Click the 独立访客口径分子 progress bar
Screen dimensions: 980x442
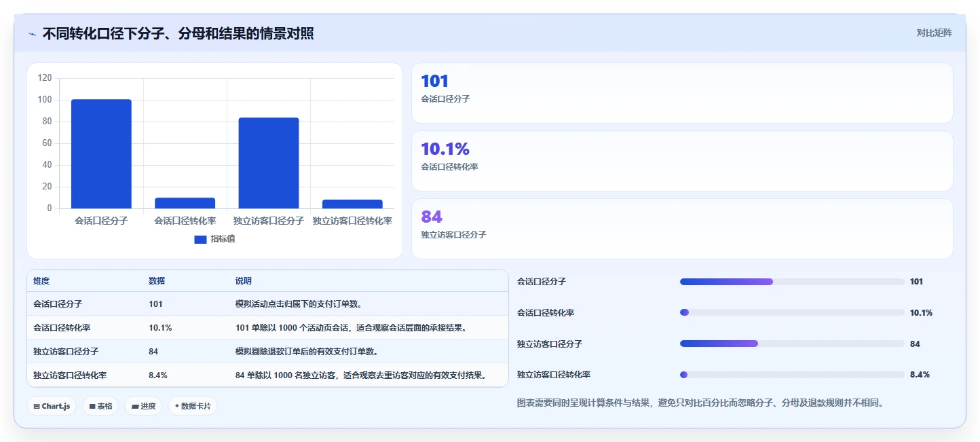tap(792, 344)
